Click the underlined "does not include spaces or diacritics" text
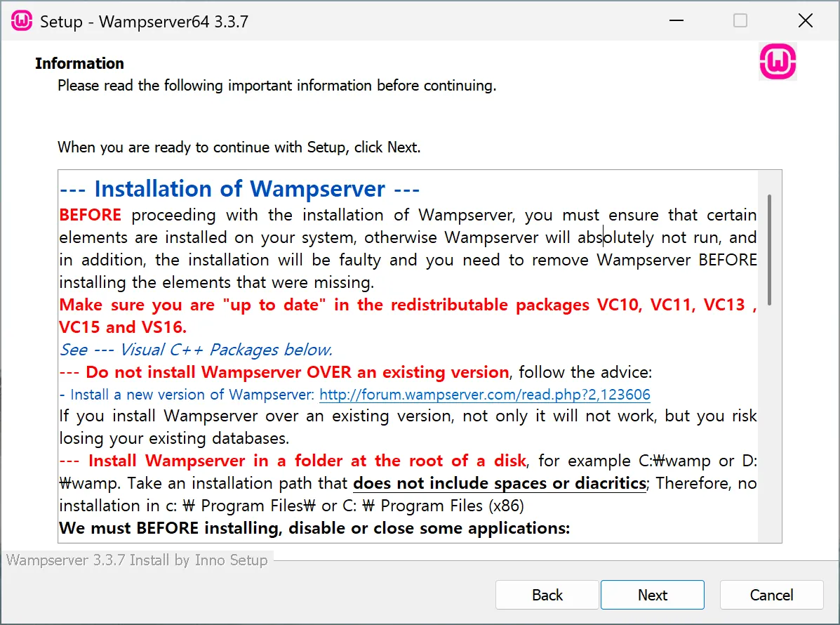 (499, 483)
